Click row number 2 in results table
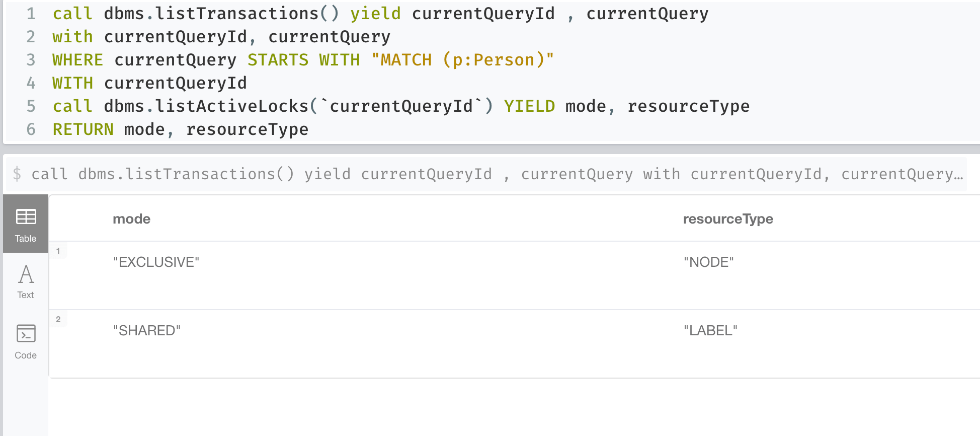The width and height of the screenshot is (980, 436). 58,319
